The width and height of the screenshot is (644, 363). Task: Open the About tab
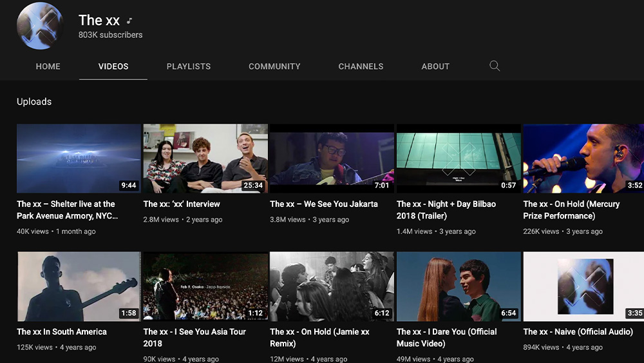click(x=435, y=66)
